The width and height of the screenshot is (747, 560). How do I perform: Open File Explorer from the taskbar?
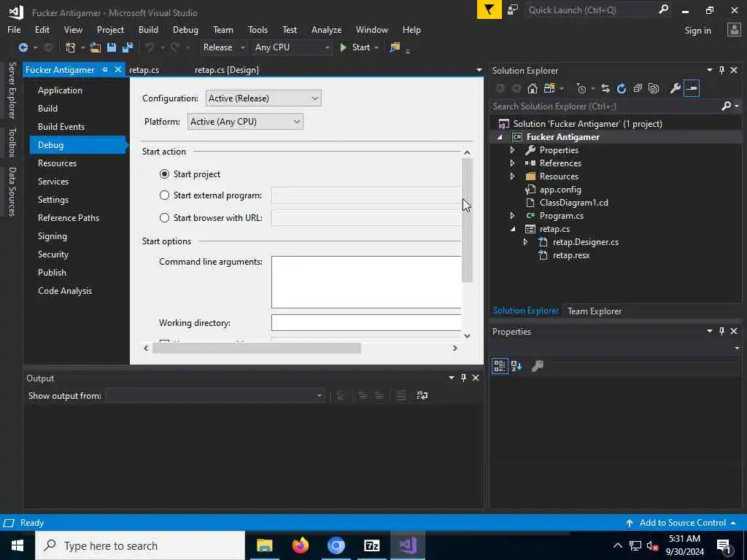coord(264,545)
